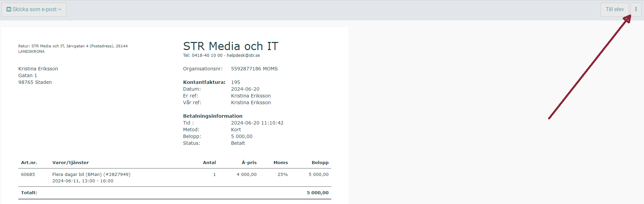
Task: Click the À-pris column header
Action: click(249, 163)
